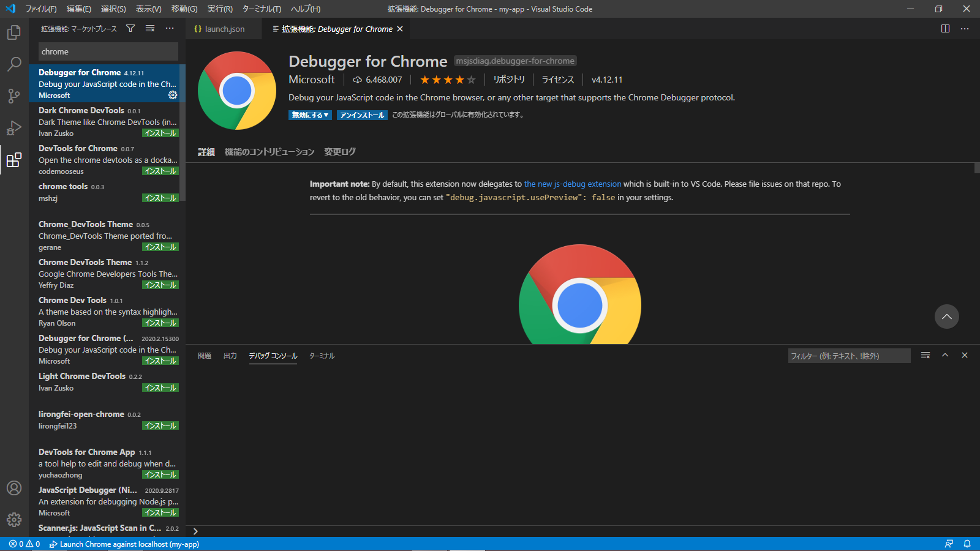Screen dimensions: 980x551
Task: Open notifications bell in status bar
Action: coord(967,544)
